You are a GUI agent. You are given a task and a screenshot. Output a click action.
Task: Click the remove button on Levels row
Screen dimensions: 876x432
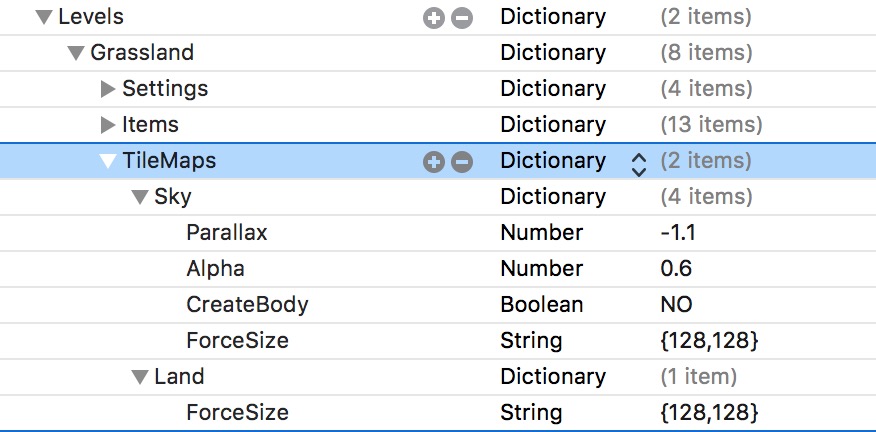coord(461,17)
